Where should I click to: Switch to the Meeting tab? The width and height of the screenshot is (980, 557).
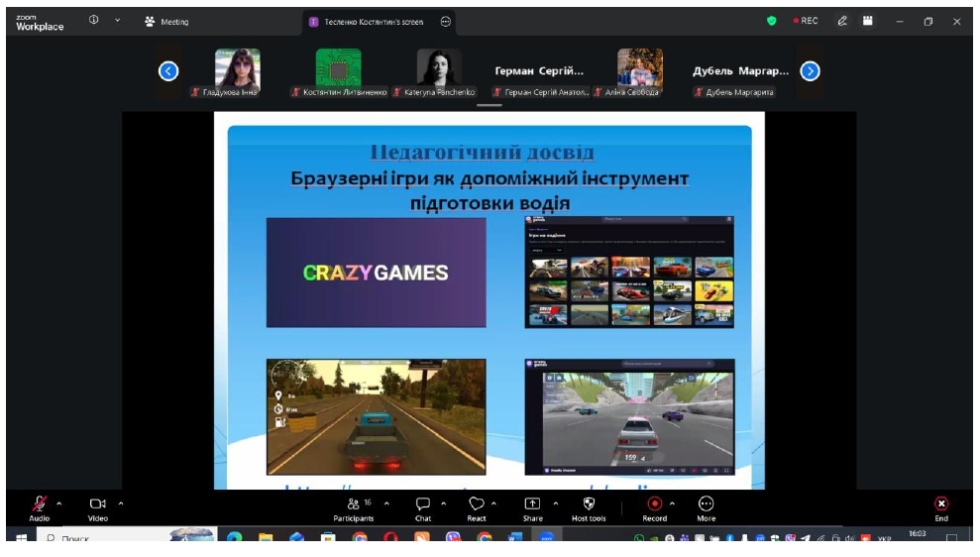pos(166,22)
